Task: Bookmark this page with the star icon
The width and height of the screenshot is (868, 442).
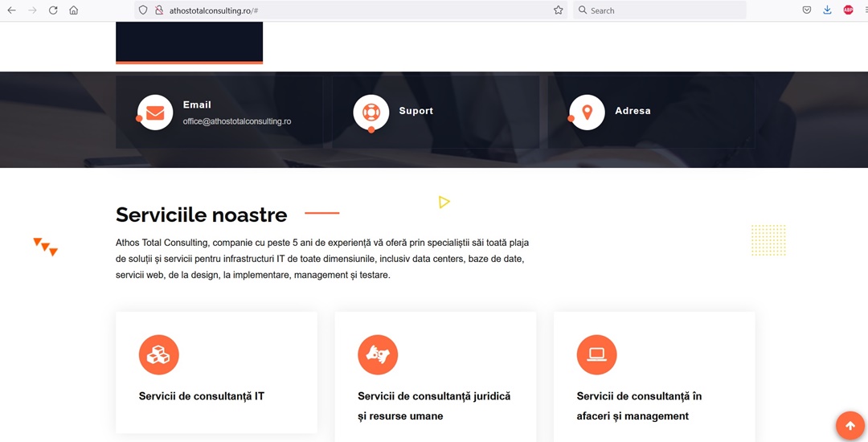Action: 558,10
